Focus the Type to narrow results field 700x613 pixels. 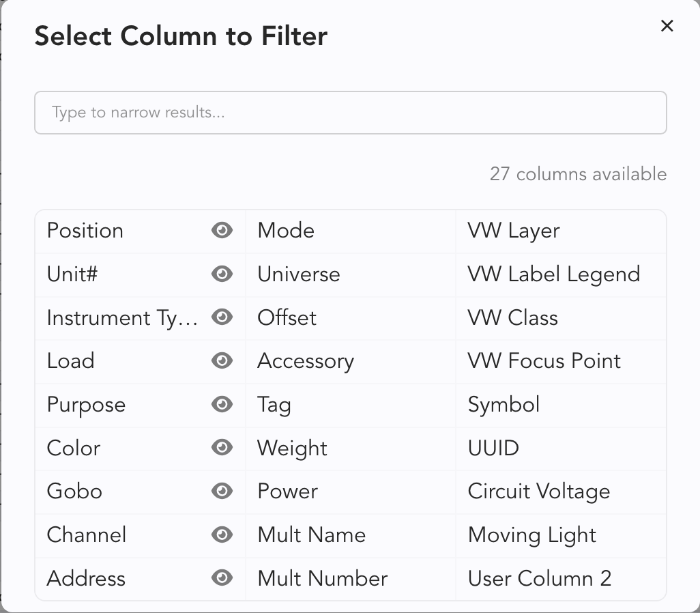tap(350, 113)
